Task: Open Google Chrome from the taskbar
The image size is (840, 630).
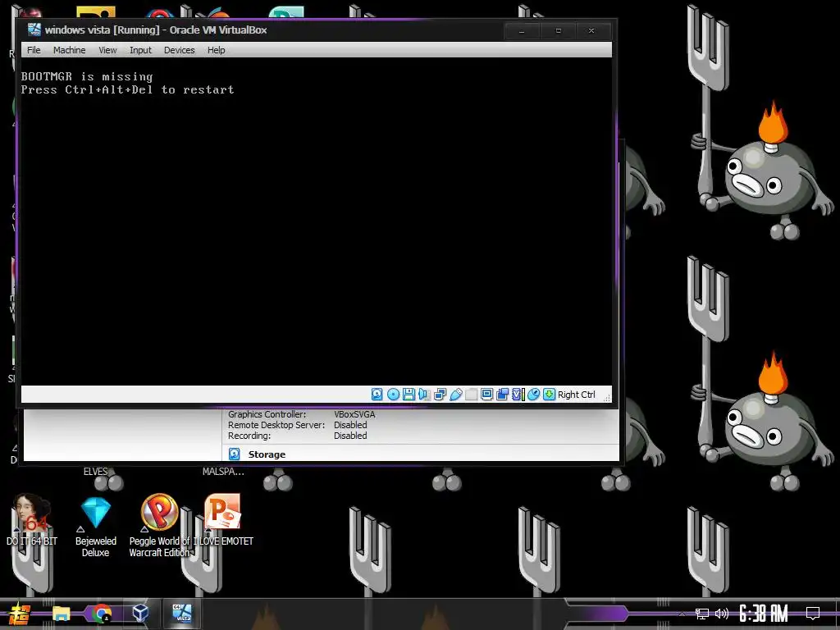Action: coord(101,614)
